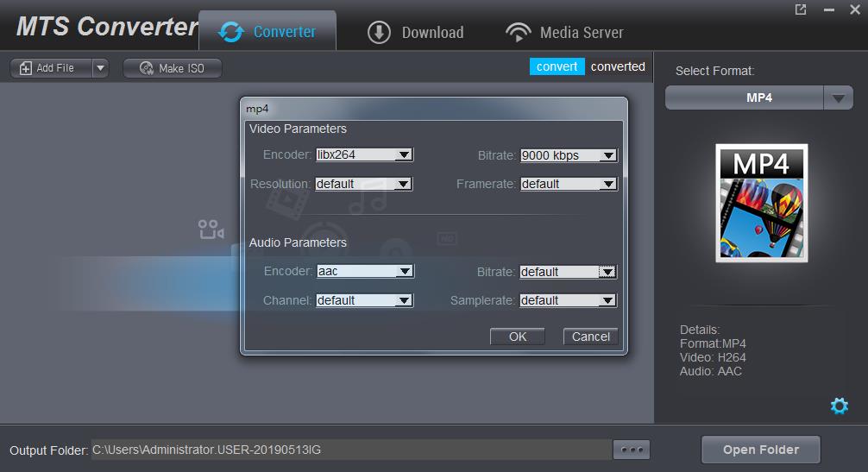Click the Converter refresh arrows icon
The image size is (868, 472).
tap(231, 33)
